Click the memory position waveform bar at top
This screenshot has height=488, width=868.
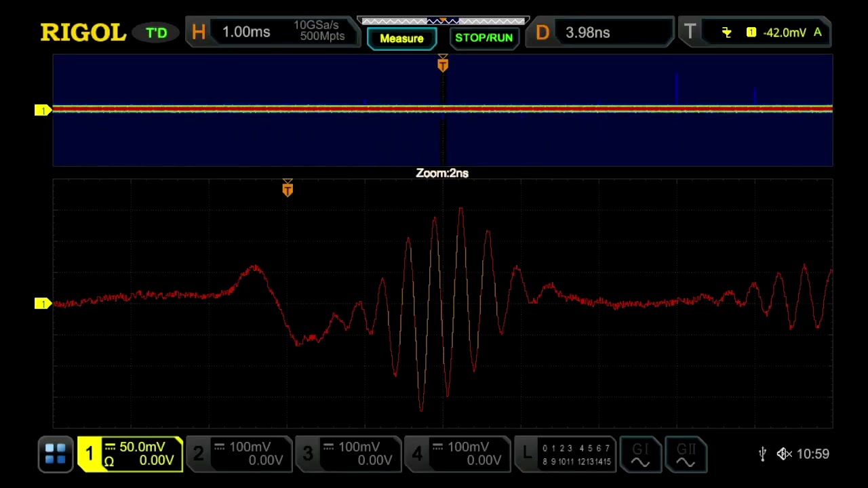coord(443,21)
